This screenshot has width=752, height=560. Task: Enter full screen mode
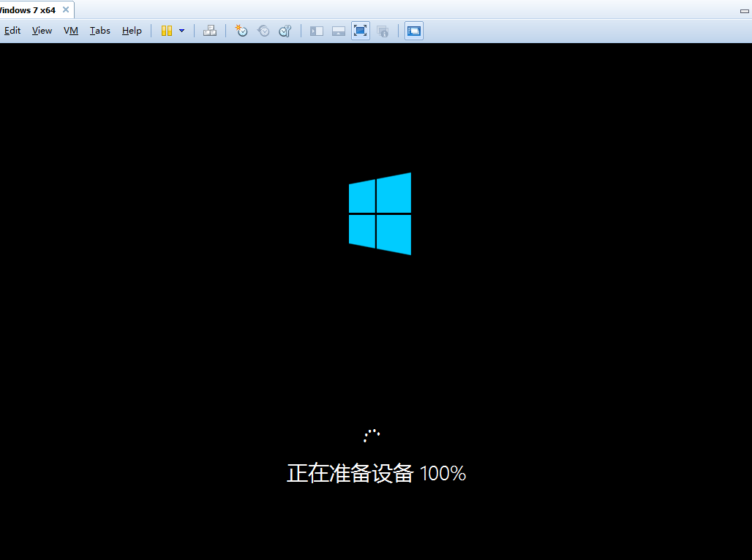[360, 31]
